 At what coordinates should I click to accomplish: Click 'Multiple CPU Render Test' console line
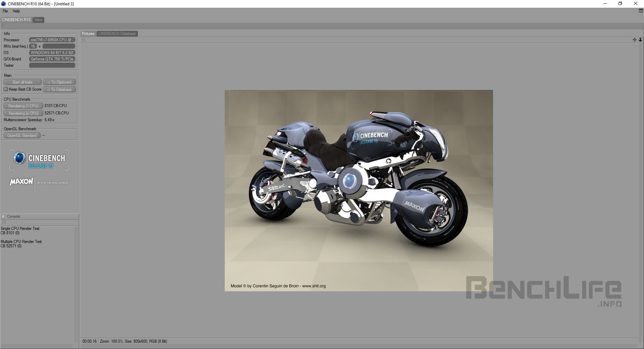click(21, 242)
